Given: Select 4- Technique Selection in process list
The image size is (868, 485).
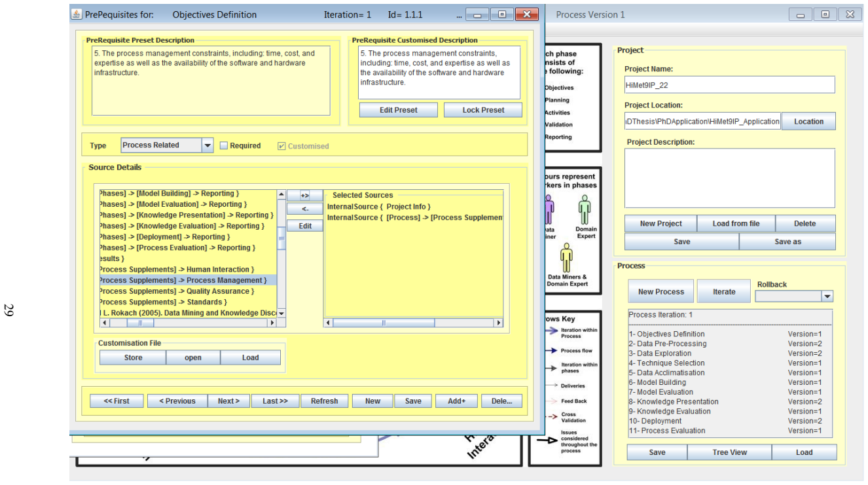Looking at the screenshot, I should coord(731,363).
